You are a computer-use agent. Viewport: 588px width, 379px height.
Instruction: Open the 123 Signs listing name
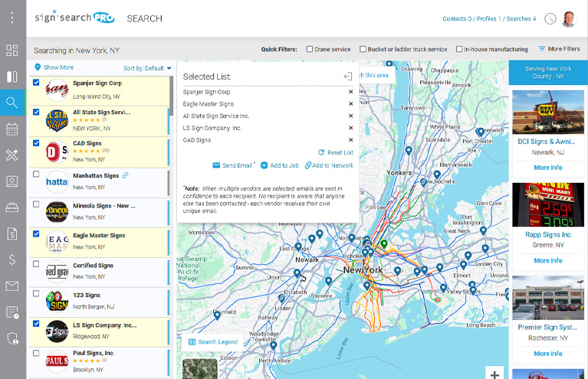(87, 295)
